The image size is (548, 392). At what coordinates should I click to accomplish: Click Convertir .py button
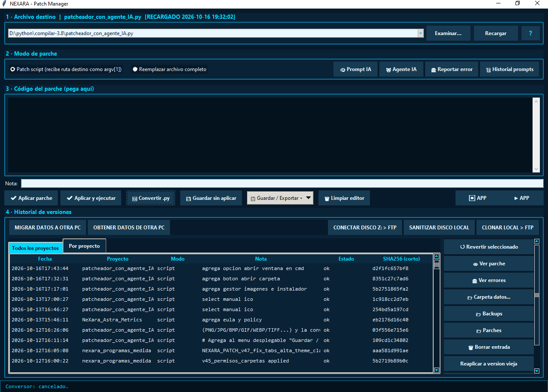point(151,198)
